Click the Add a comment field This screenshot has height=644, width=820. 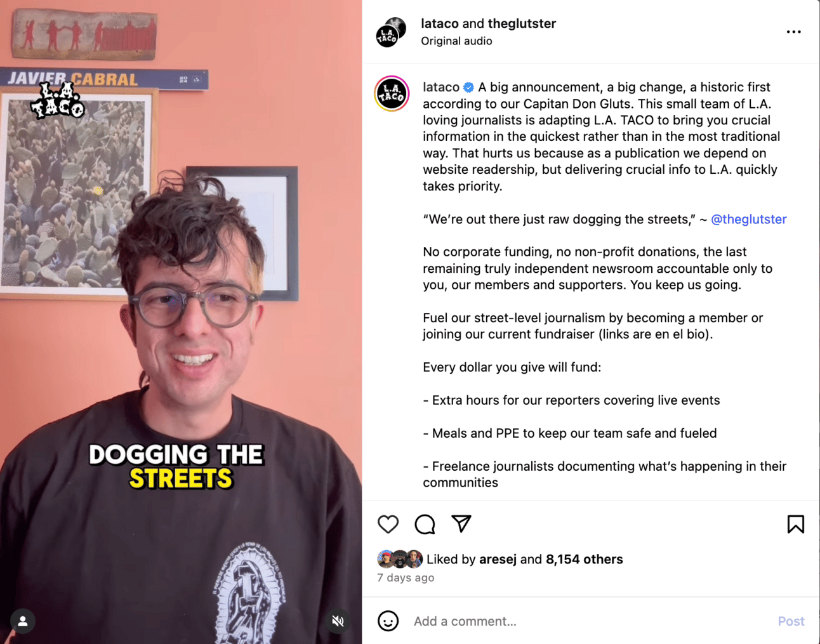tap(590, 621)
